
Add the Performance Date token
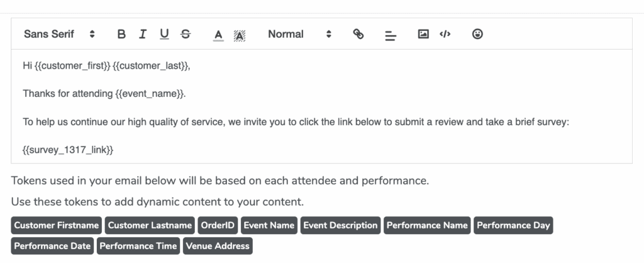[x=52, y=246]
